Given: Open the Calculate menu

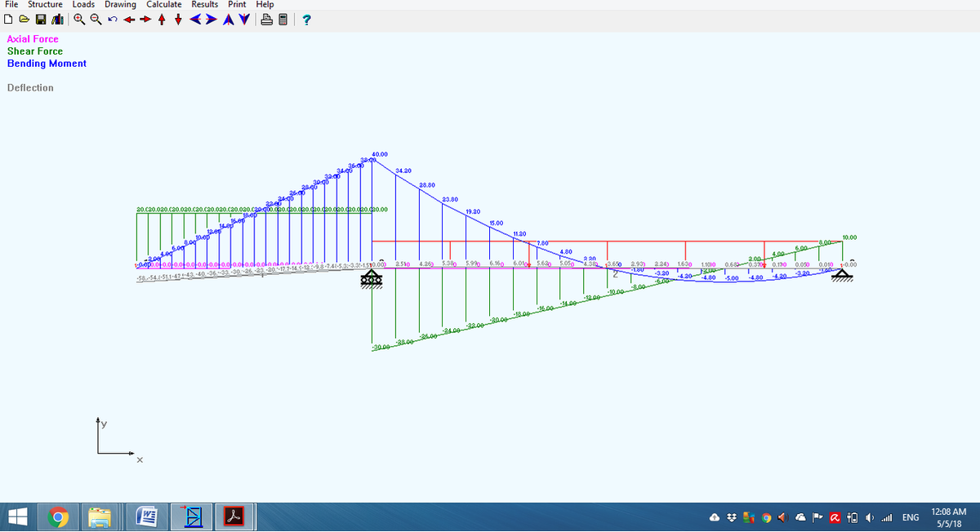Looking at the screenshot, I should pyautogui.click(x=163, y=4).
